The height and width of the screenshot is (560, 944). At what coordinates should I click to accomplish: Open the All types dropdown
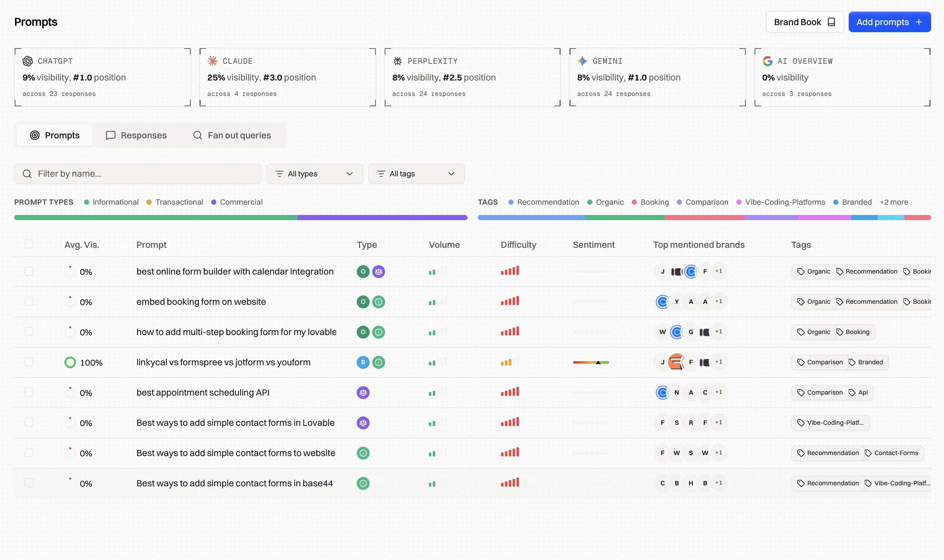click(315, 173)
